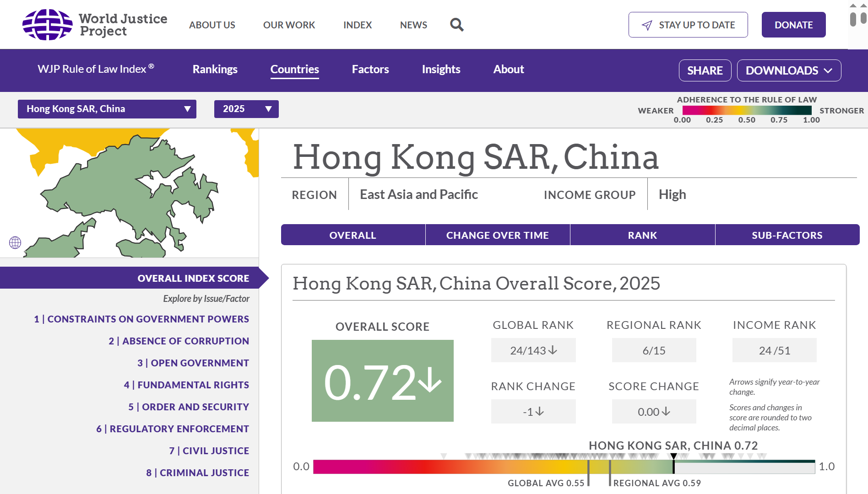Image resolution: width=868 pixels, height=494 pixels.
Task: View the Absence of Corruption factor
Action: pyautogui.click(x=179, y=341)
